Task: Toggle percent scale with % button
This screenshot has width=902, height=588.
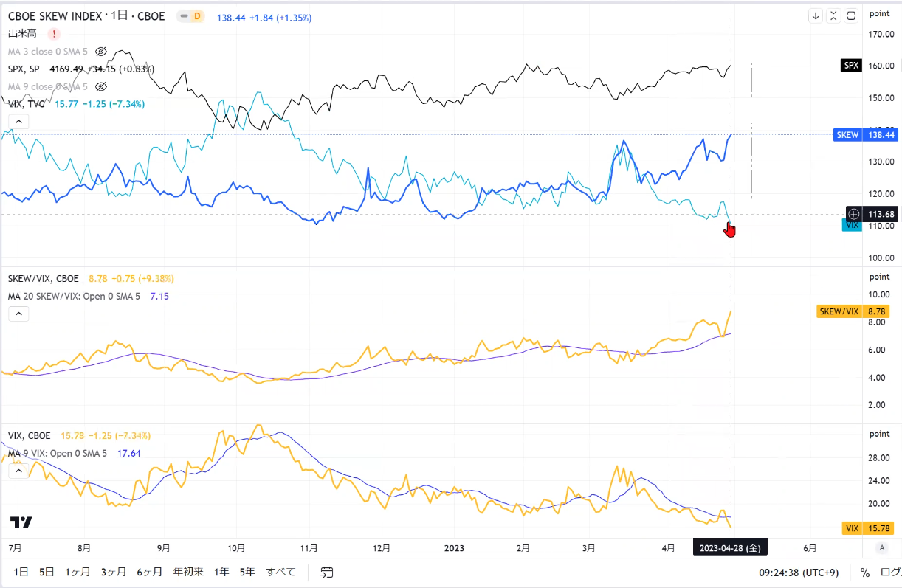Action: (865, 573)
